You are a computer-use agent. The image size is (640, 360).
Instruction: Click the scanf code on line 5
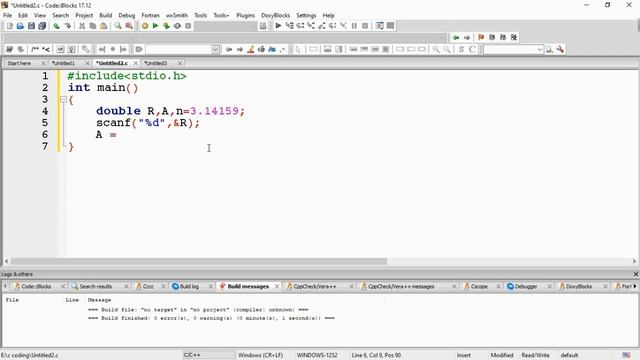148,123
